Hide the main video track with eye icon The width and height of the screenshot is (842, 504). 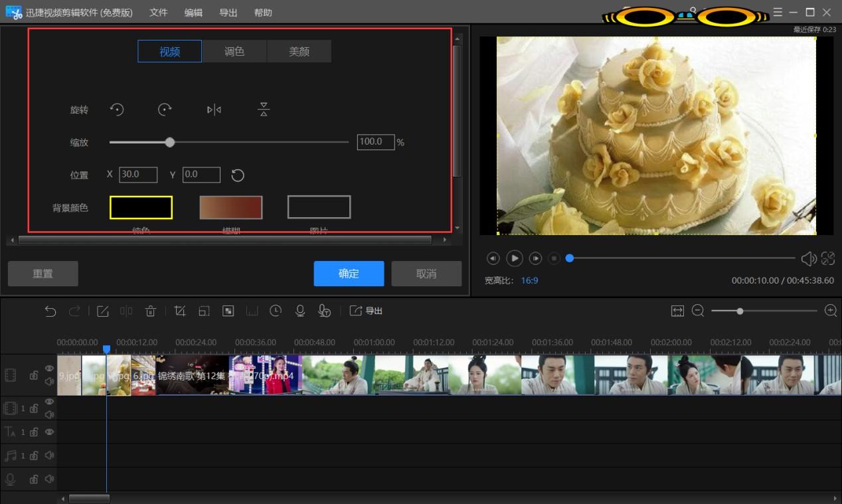click(49, 368)
